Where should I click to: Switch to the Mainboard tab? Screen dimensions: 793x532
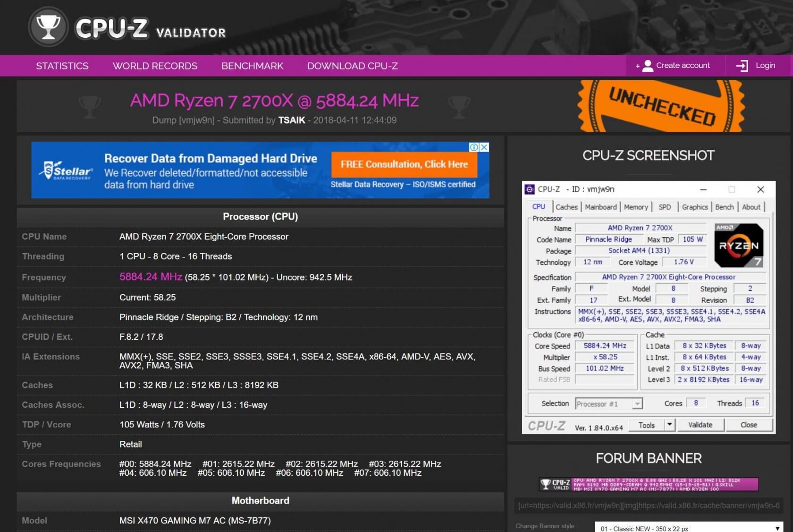coord(600,207)
